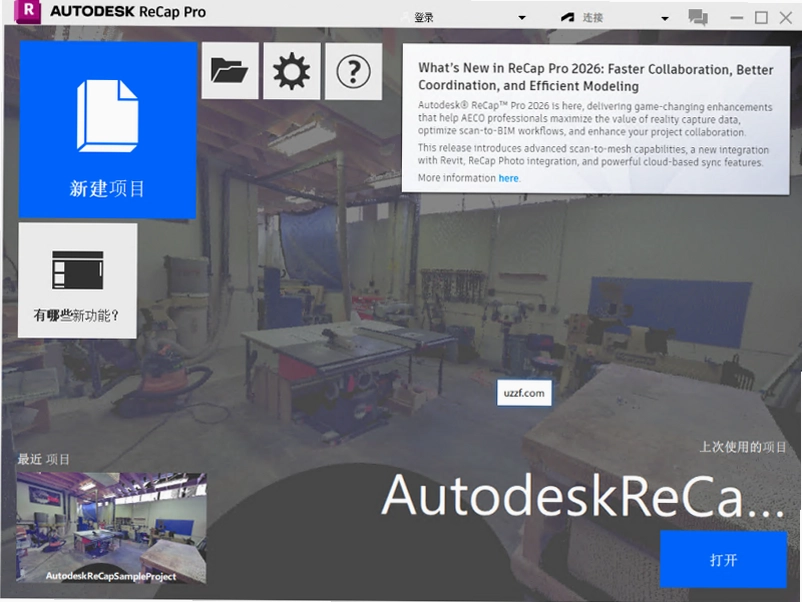
Task: Open settings via the gear icon
Action: [291, 71]
